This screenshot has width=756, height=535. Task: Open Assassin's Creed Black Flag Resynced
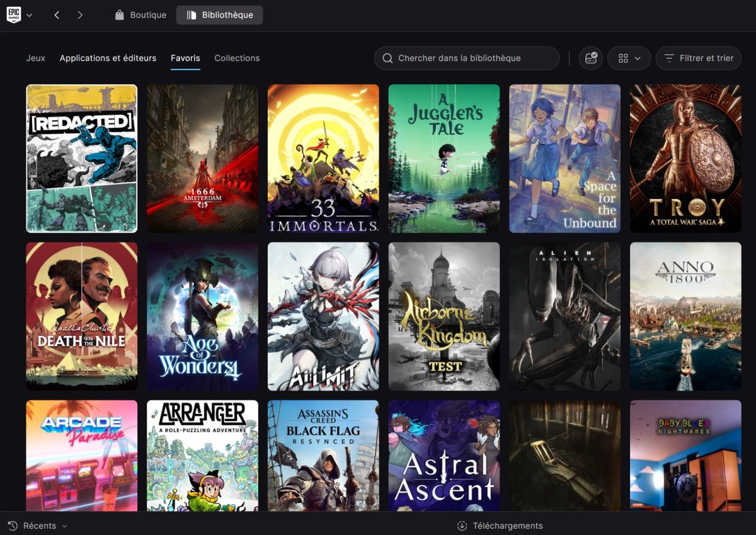[x=323, y=455]
